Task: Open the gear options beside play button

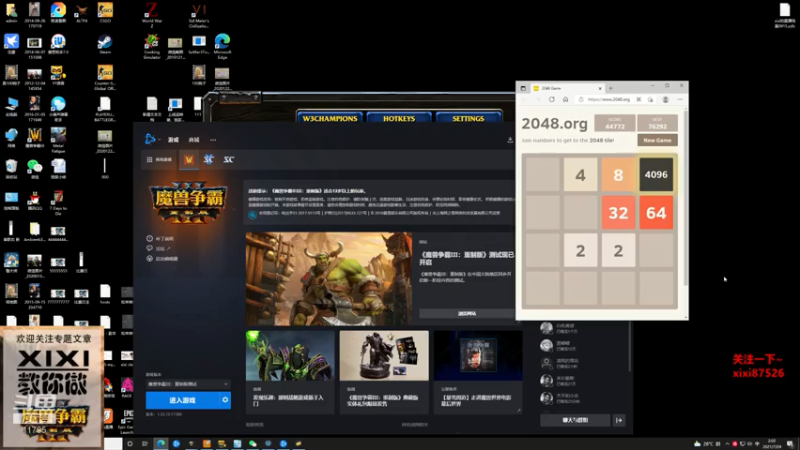Action: [x=225, y=400]
